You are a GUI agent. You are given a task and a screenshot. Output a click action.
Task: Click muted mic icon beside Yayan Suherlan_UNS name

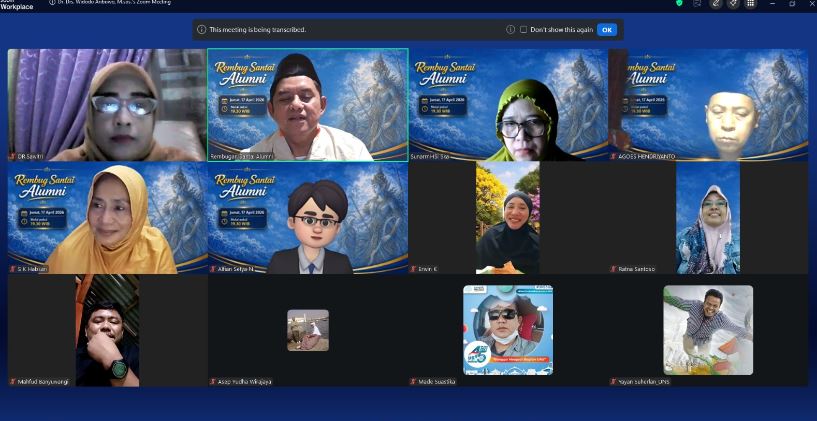click(613, 381)
